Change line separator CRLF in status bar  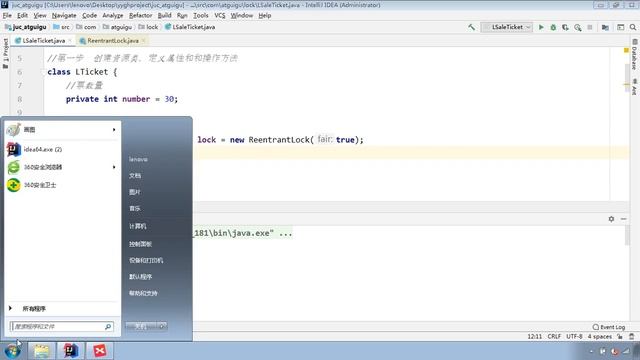[x=554, y=337]
